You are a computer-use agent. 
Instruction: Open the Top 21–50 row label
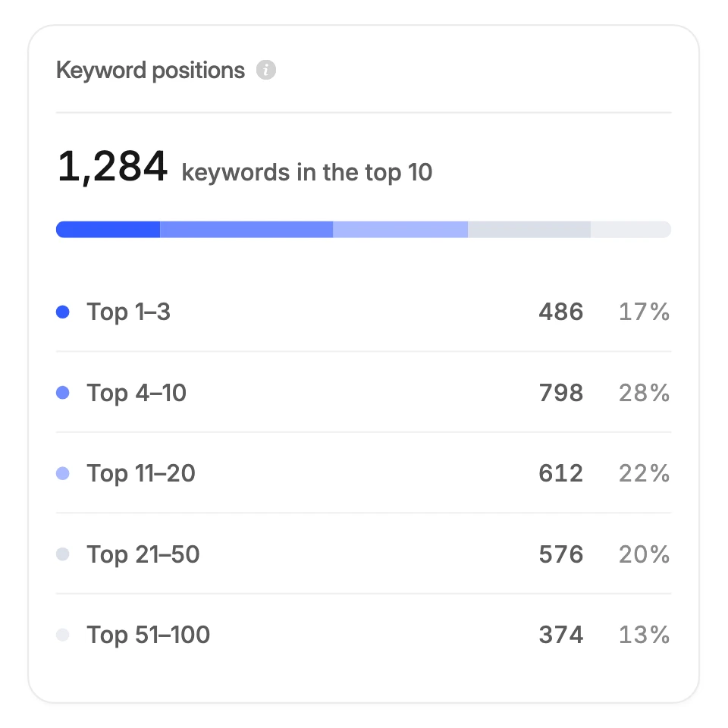click(143, 555)
